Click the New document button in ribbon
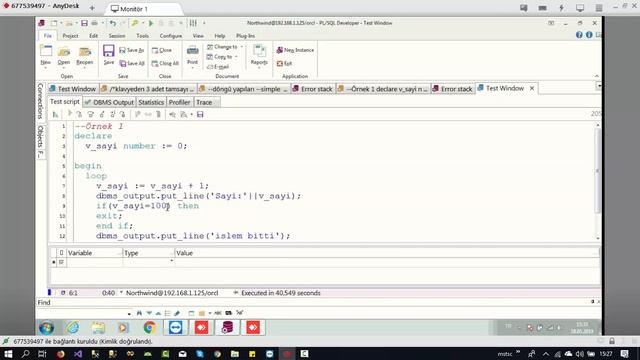The height and width of the screenshot is (360, 640). [x=46, y=55]
